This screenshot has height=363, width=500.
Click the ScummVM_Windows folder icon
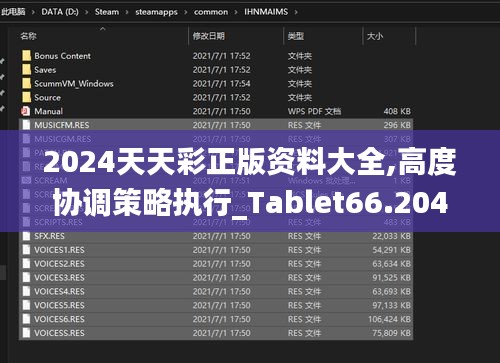pos(26,83)
